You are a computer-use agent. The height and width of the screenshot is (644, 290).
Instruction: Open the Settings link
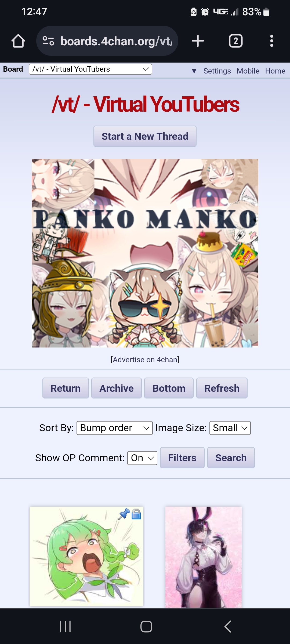[x=217, y=71]
